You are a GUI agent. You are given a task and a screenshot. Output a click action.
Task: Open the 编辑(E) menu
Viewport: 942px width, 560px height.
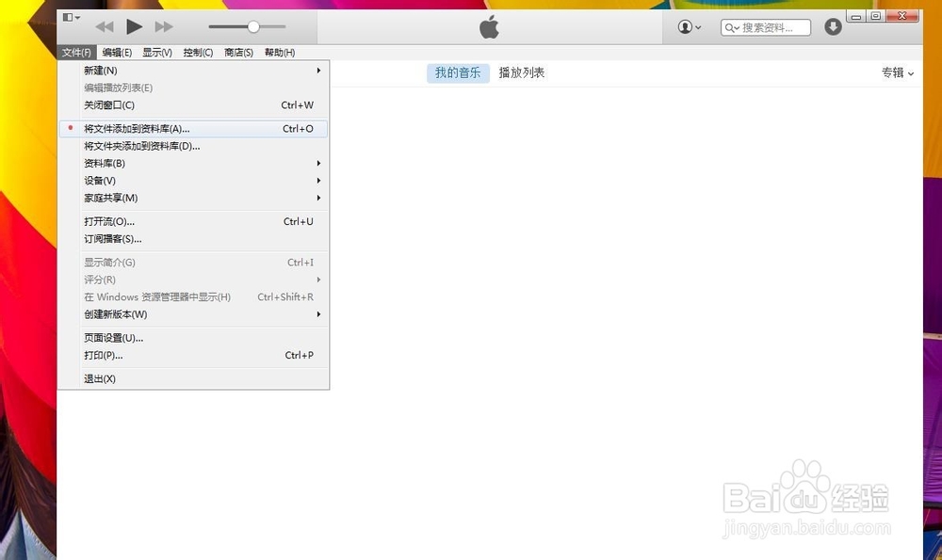pos(119,53)
